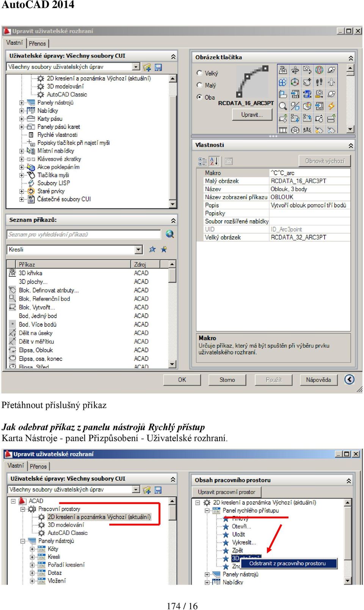Select the Velký radio button
The image size is (364, 610).
pos(199,73)
